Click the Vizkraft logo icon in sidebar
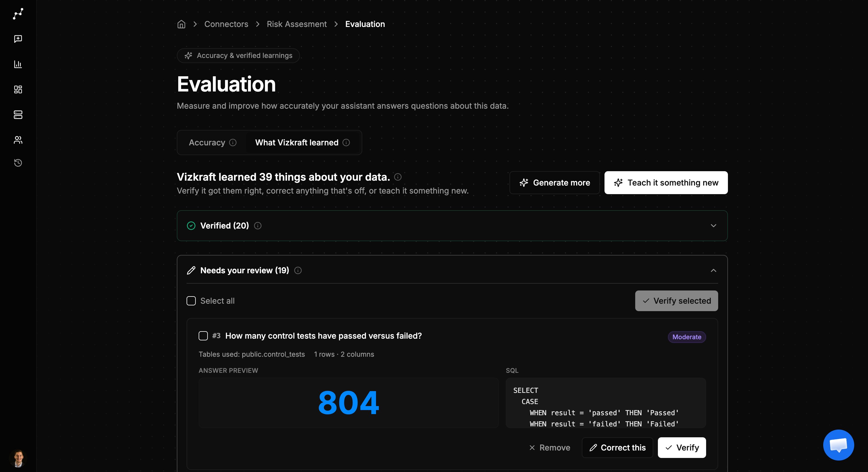The image size is (868, 472). click(18, 14)
